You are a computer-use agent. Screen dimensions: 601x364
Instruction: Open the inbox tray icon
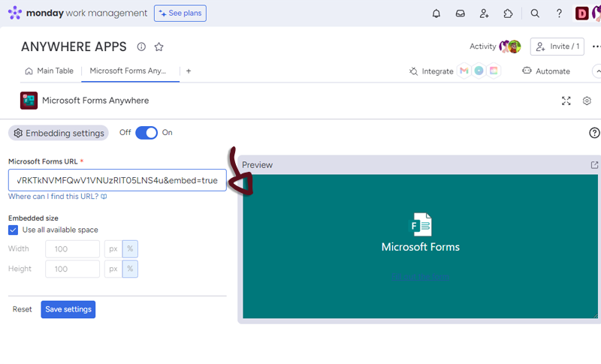(461, 14)
